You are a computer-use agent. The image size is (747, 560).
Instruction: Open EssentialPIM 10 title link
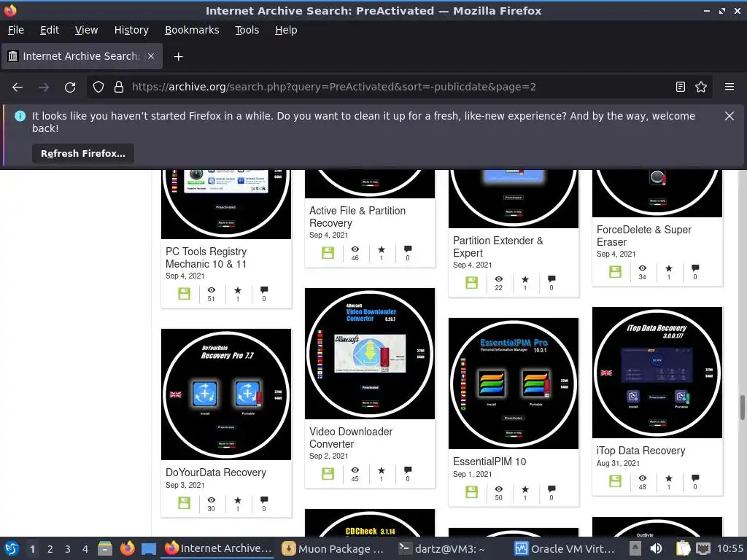[x=489, y=462]
